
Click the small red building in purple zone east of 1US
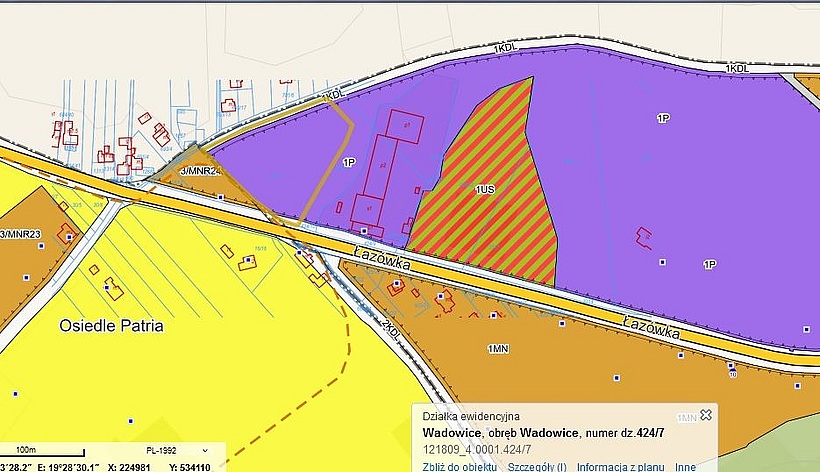pos(645,237)
